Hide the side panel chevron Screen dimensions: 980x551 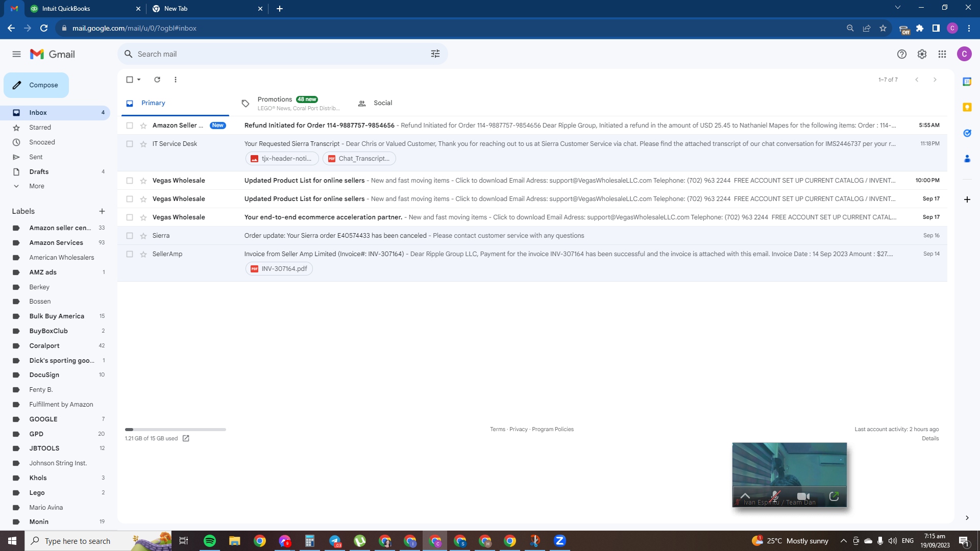coord(967,518)
